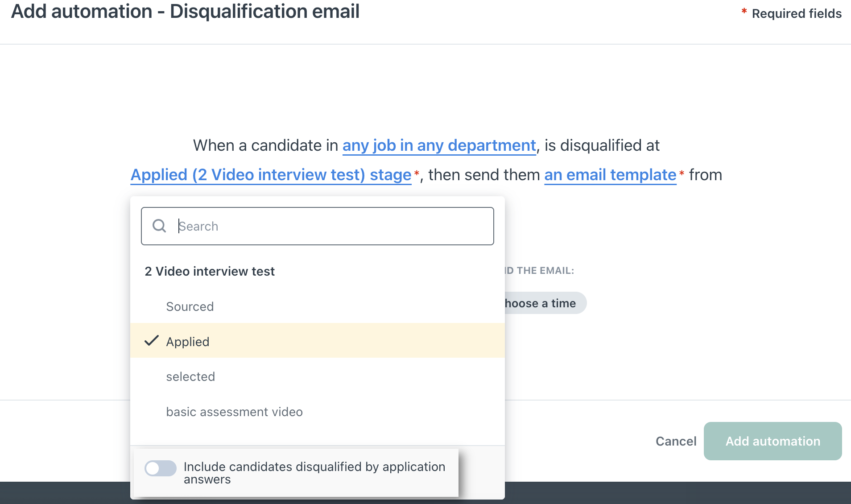
Task: Click the Add automation - Disqualification email heading
Action: pos(185,11)
